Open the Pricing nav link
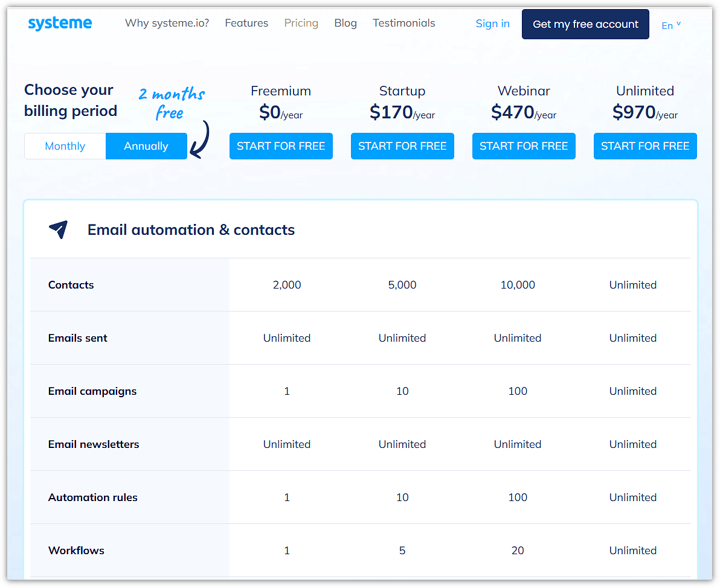The image size is (720, 588). (x=301, y=23)
